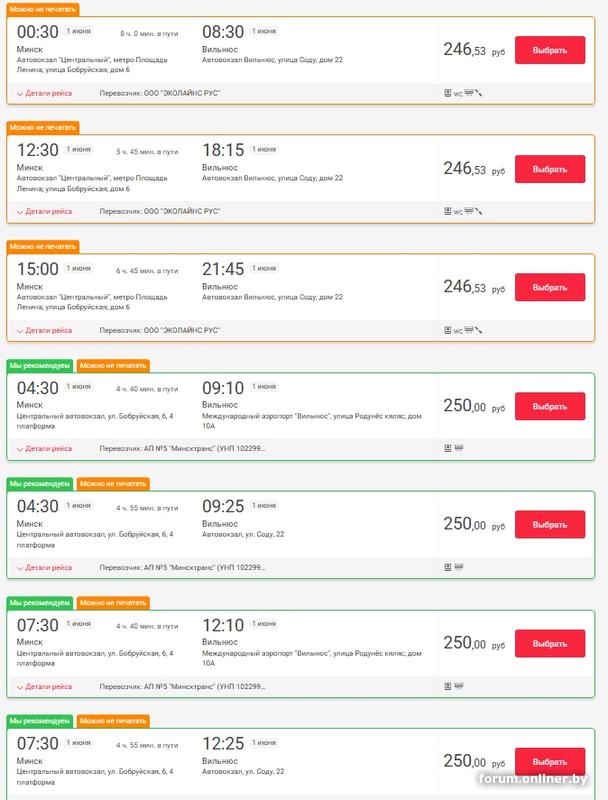Expand 'Детали рейса' for the 00:30 departure
This screenshot has height=800, width=608.
pyautogui.click(x=44, y=93)
